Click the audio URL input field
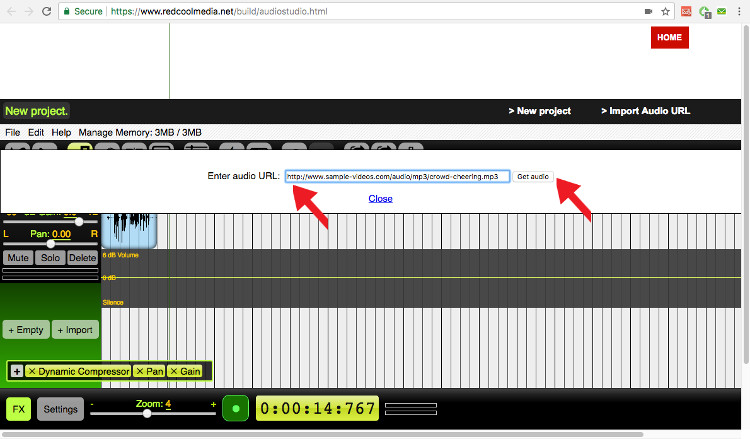750x439 pixels. pyautogui.click(x=397, y=176)
